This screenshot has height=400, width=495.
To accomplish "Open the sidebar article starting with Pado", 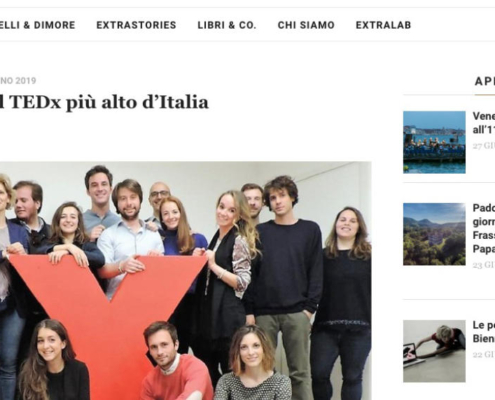I will [x=484, y=228].
